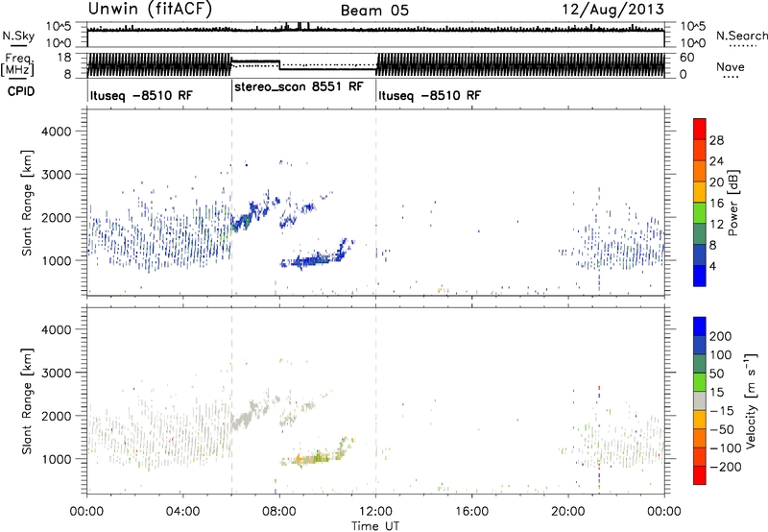Click the '16:00' time axis tick label
Viewport: 768px width, 532px height.
(x=471, y=512)
